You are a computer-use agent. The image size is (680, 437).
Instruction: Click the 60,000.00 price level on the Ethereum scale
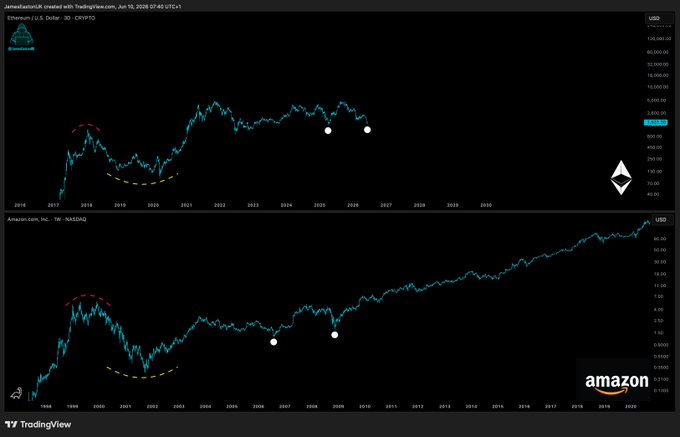(x=658, y=52)
